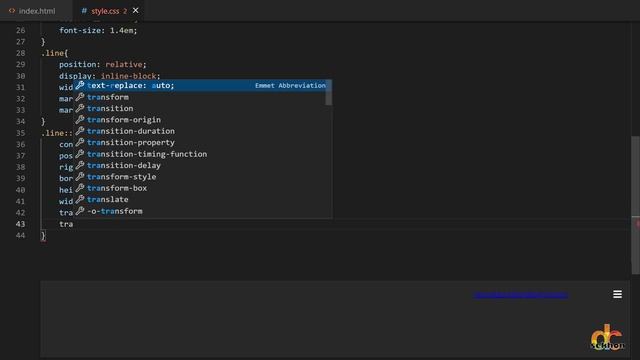The width and height of the screenshot is (640, 360).
Task: Select transition-duration from the suggestion list
Action: [x=202, y=131]
